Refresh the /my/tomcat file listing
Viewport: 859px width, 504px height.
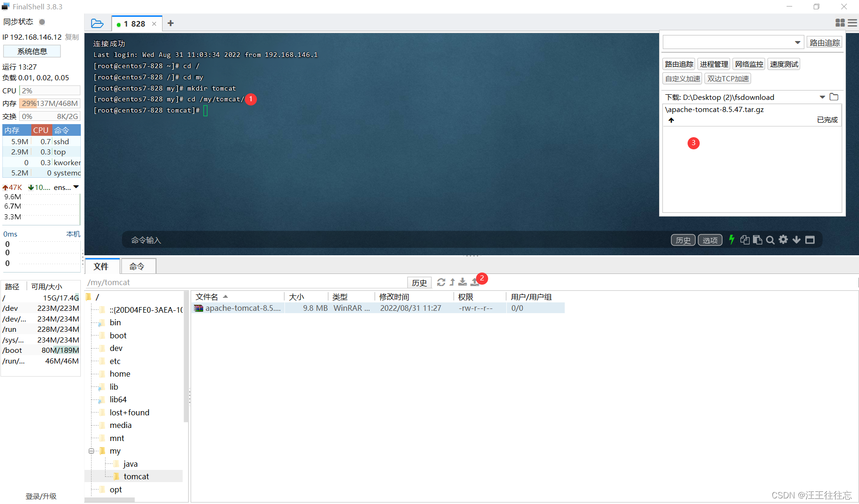pyautogui.click(x=441, y=282)
